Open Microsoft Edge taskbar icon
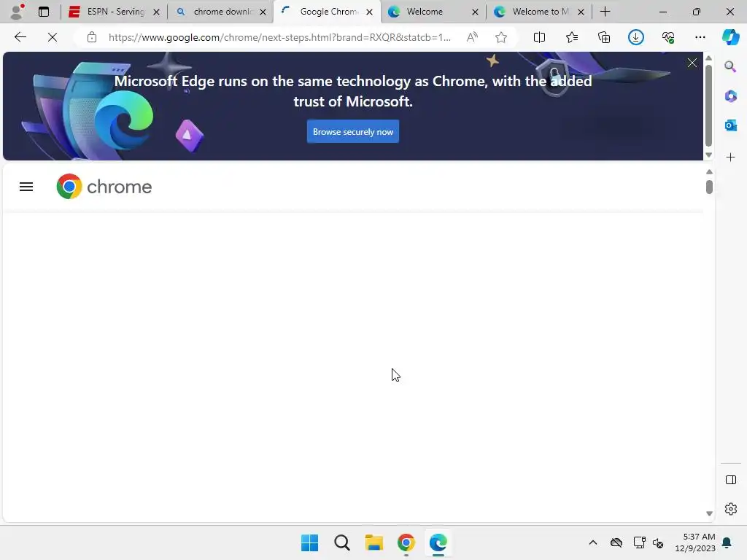The image size is (747, 560). point(438,542)
